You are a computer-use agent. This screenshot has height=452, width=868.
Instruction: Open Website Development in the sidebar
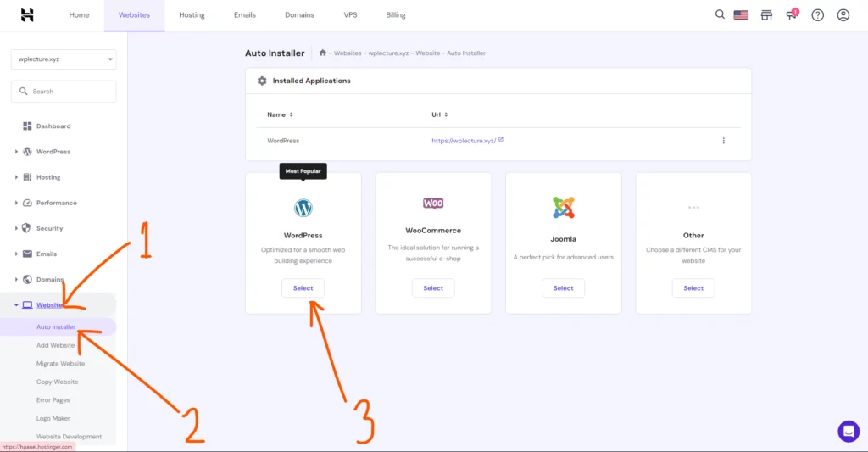[x=70, y=437]
